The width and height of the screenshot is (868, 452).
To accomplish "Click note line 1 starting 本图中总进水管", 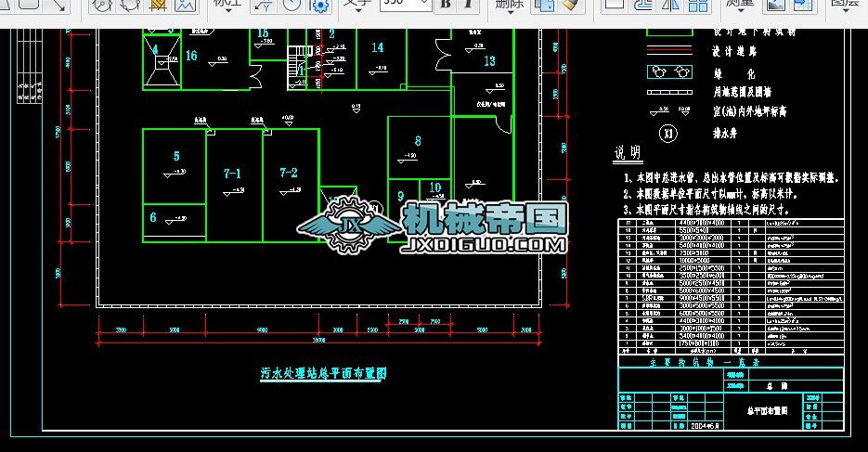I will coord(732,178).
